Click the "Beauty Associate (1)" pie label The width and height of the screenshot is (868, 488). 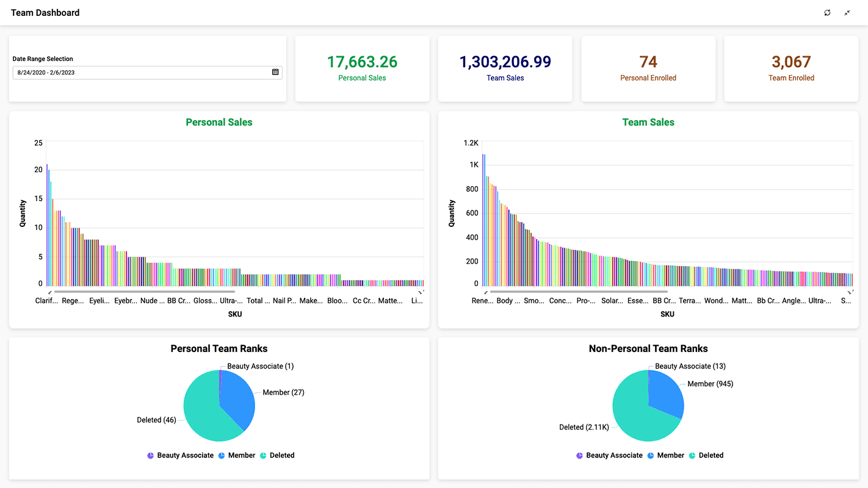[x=261, y=367]
